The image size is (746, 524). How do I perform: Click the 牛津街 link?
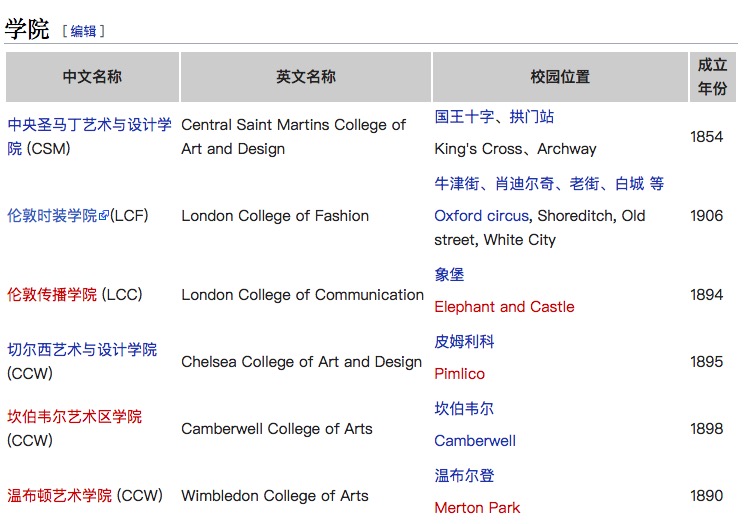click(457, 184)
